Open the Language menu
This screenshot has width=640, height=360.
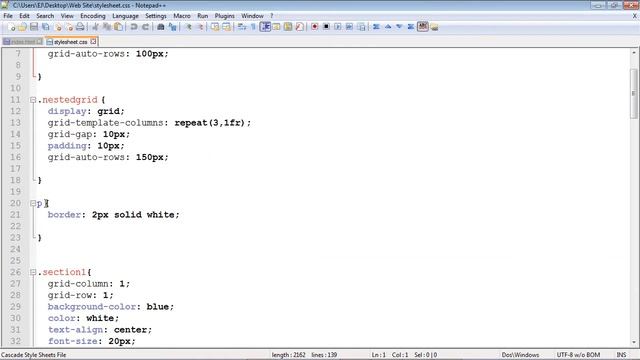point(125,16)
